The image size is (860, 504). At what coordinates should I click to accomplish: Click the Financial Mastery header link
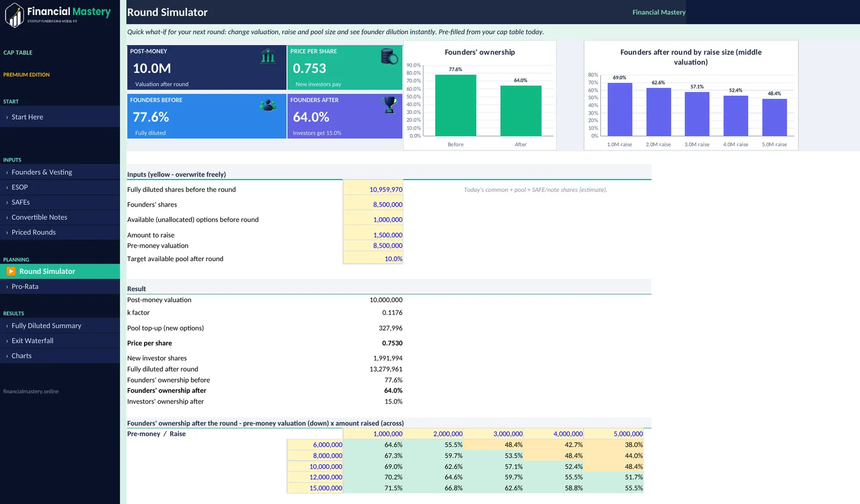(x=659, y=12)
